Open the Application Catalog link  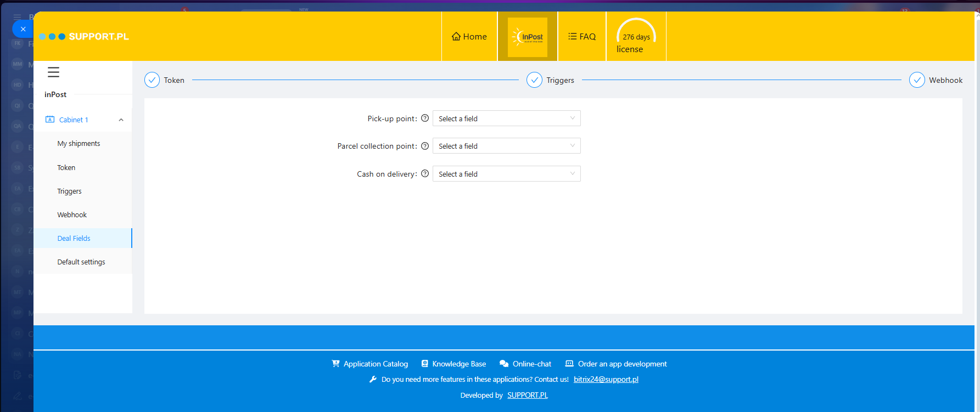[376, 364]
